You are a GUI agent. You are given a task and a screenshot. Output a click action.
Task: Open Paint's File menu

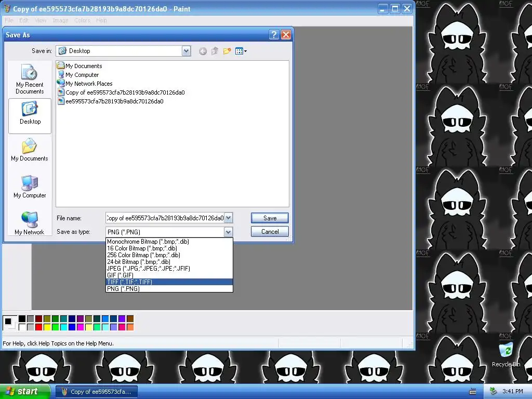pyautogui.click(x=9, y=20)
